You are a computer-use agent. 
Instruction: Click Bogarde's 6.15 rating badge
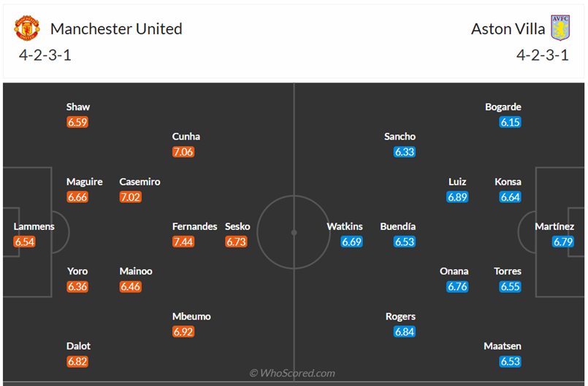click(x=511, y=123)
